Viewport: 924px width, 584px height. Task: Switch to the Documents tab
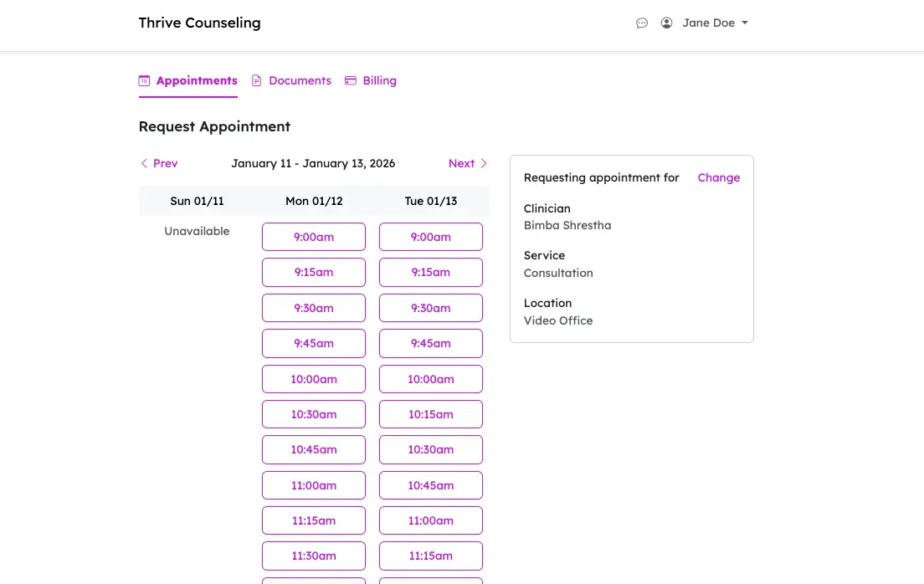pyautogui.click(x=300, y=81)
